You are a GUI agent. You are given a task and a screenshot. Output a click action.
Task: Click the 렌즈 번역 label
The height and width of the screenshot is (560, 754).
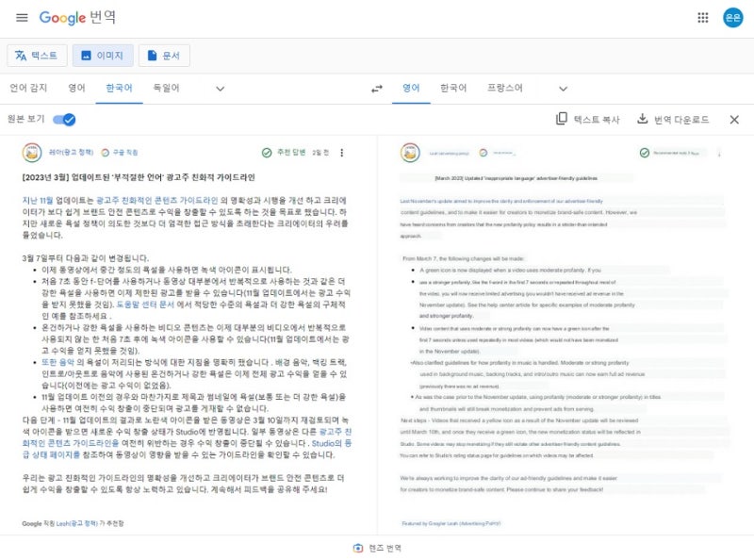[x=385, y=548]
